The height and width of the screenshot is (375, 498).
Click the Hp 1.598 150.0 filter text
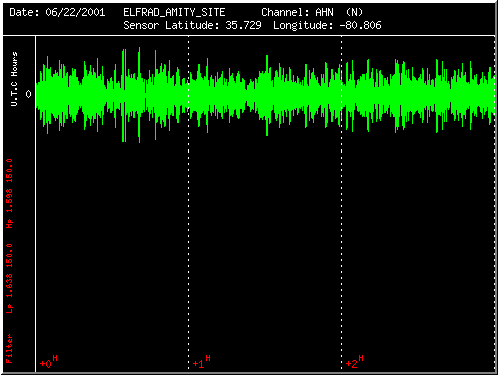10,194
